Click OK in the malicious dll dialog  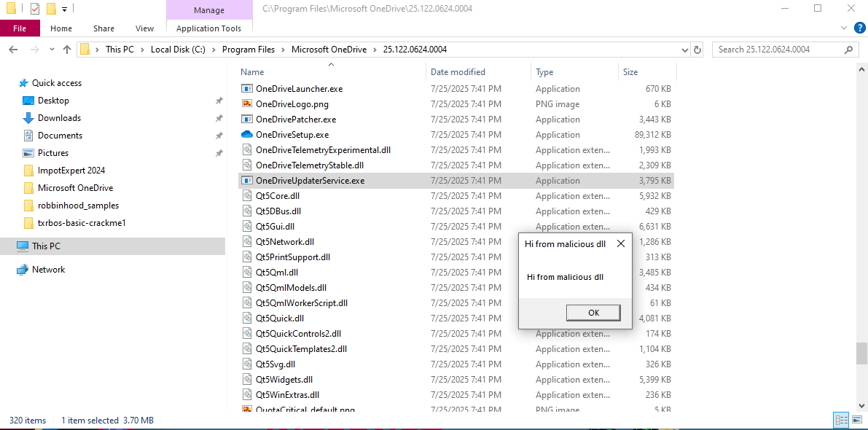pos(593,313)
